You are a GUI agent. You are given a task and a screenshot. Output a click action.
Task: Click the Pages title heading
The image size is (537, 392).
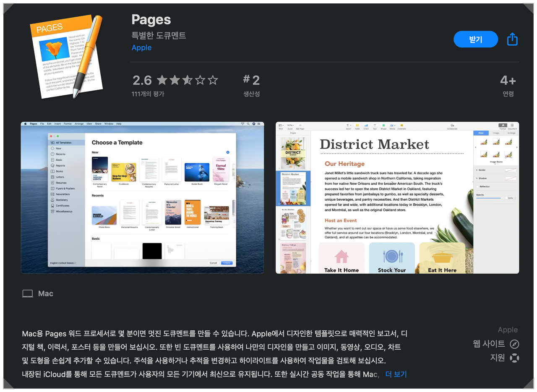tap(151, 19)
